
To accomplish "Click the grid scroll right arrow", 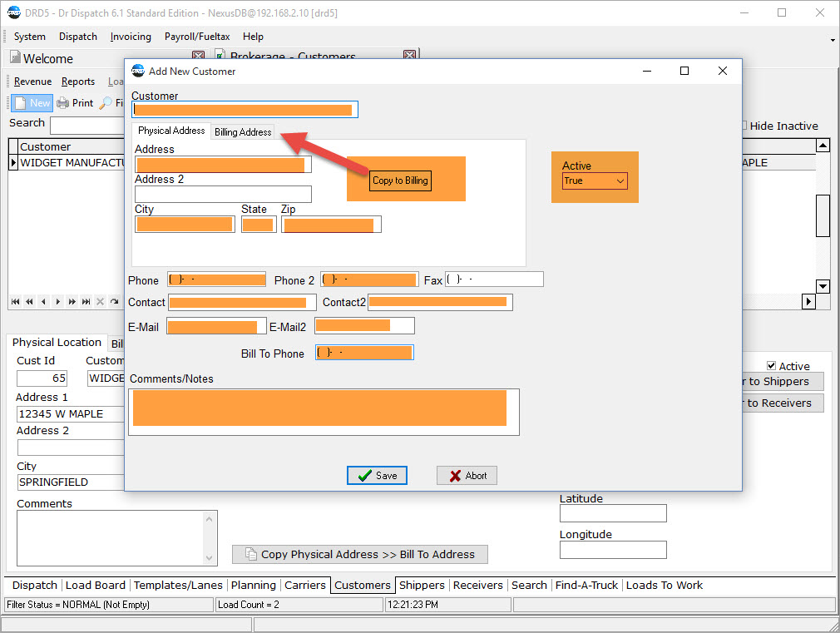I will (x=808, y=302).
